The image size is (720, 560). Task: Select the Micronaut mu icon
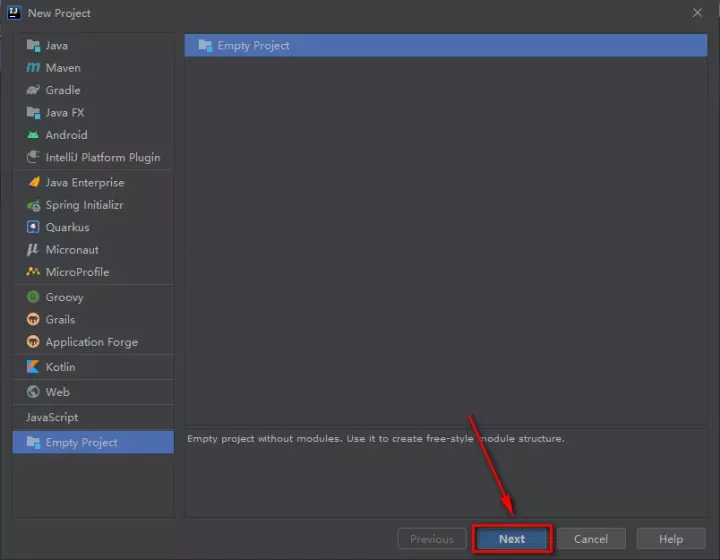tap(33, 250)
